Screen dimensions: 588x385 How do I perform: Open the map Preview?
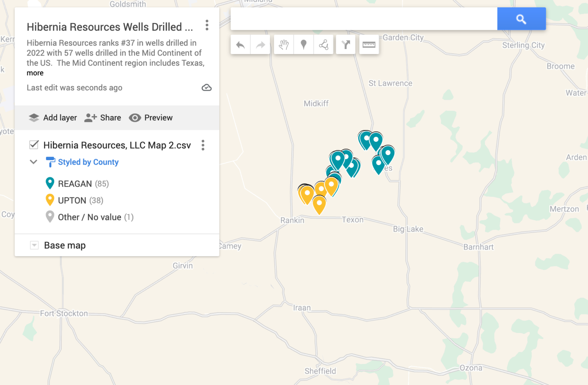pyautogui.click(x=151, y=118)
